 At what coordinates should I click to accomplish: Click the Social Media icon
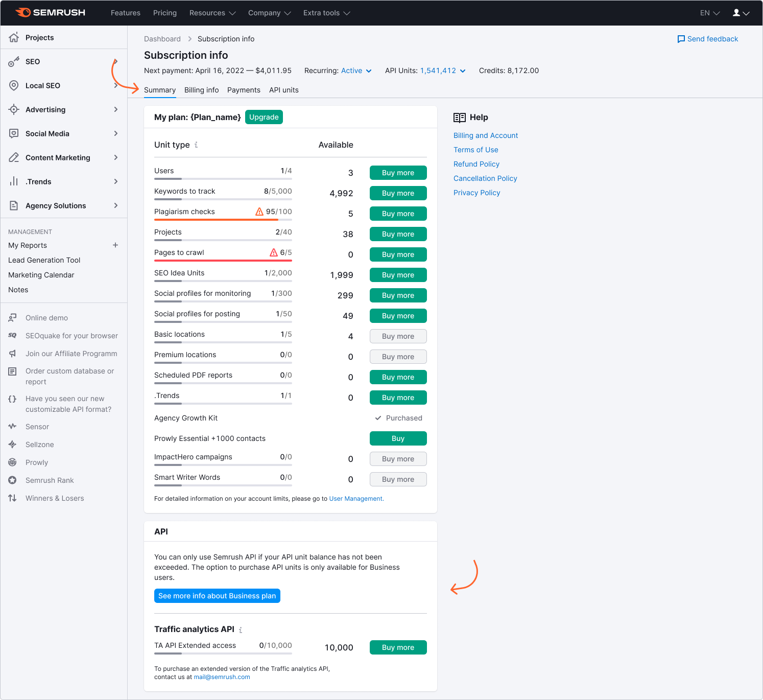point(14,133)
